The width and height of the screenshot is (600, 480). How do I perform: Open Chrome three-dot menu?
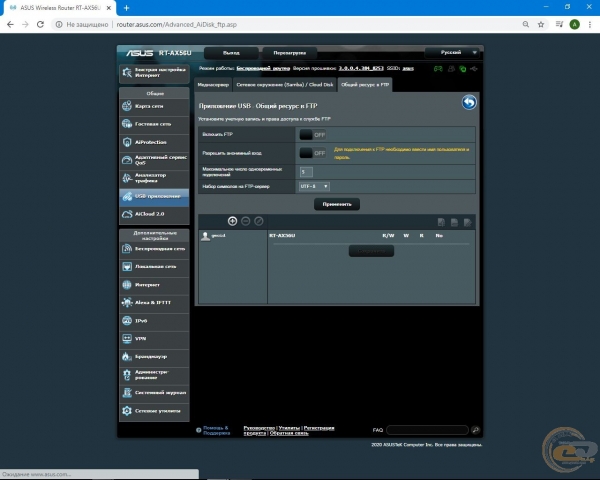tap(590, 24)
